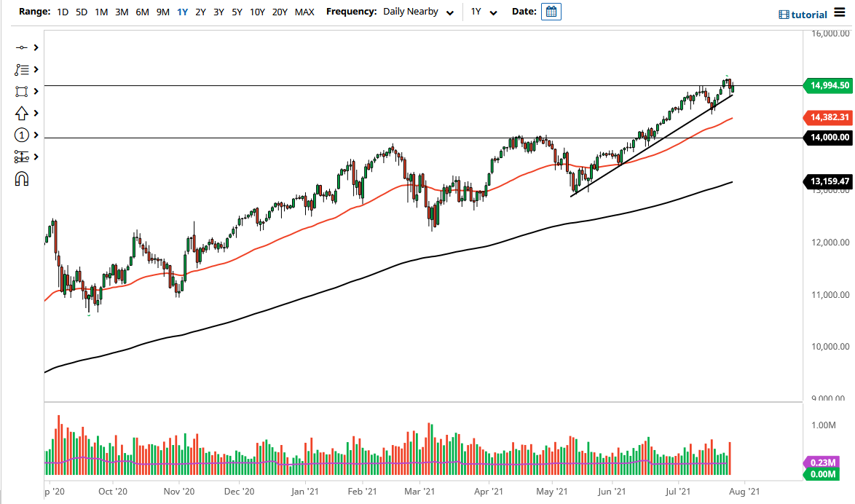Switch chart range to MAX
855x504 pixels.
click(x=304, y=12)
